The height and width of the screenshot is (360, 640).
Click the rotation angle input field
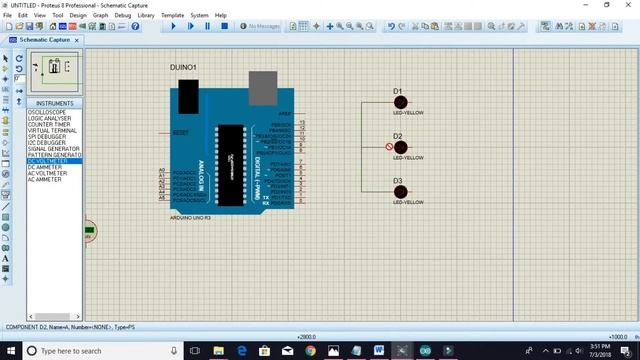[20, 78]
